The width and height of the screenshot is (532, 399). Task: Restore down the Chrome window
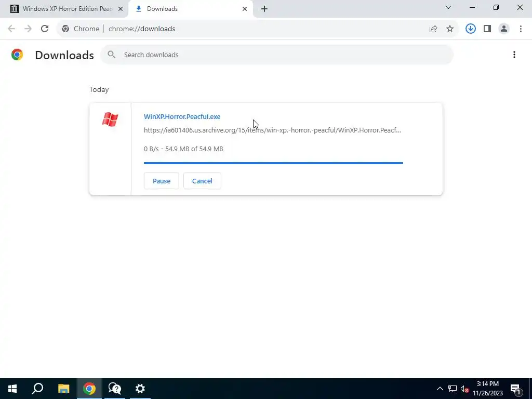point(496,7)
